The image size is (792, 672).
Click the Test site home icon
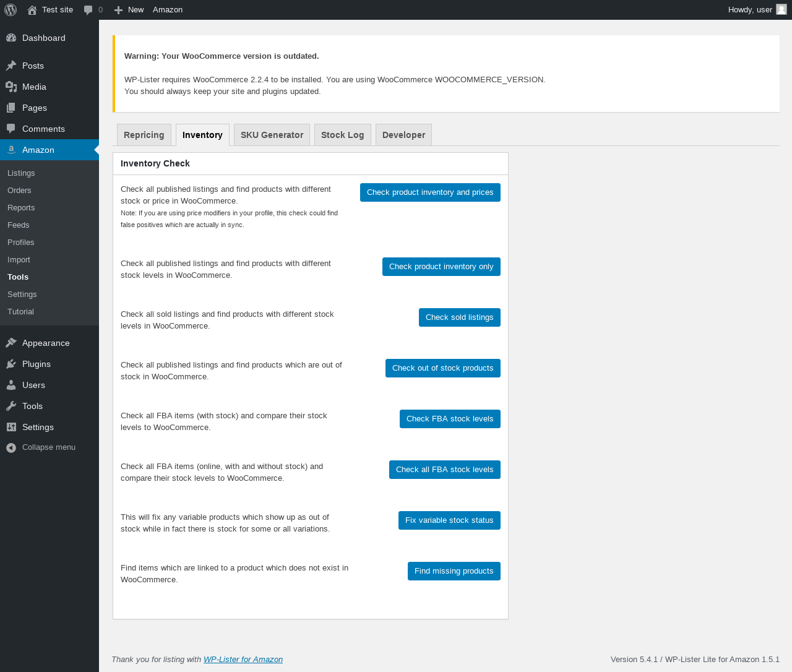(32, 10)
